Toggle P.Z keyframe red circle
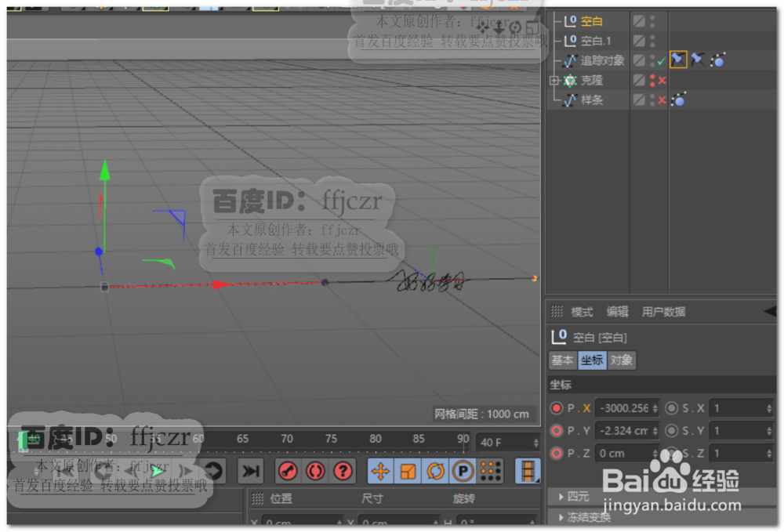 point(556,453)
